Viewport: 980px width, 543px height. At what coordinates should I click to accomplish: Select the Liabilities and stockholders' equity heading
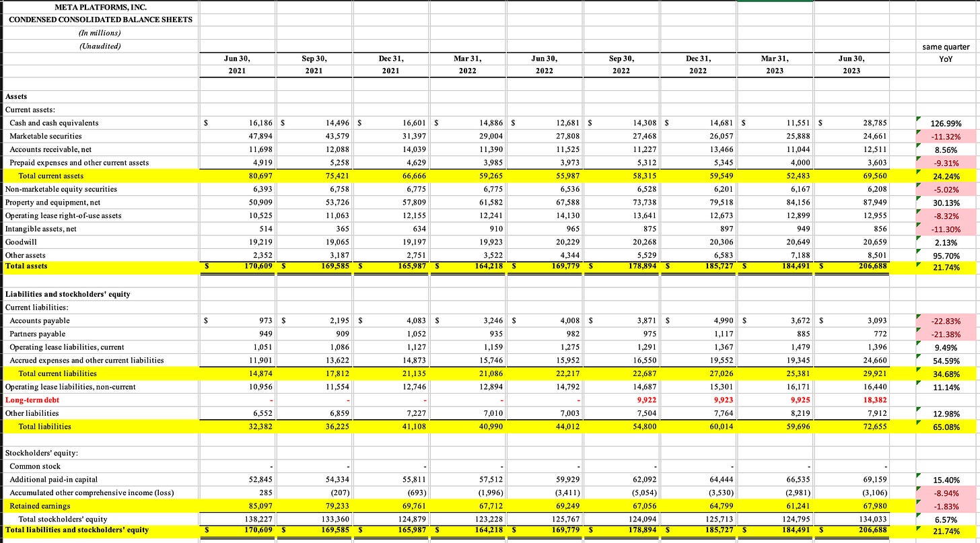coord(67,294)
